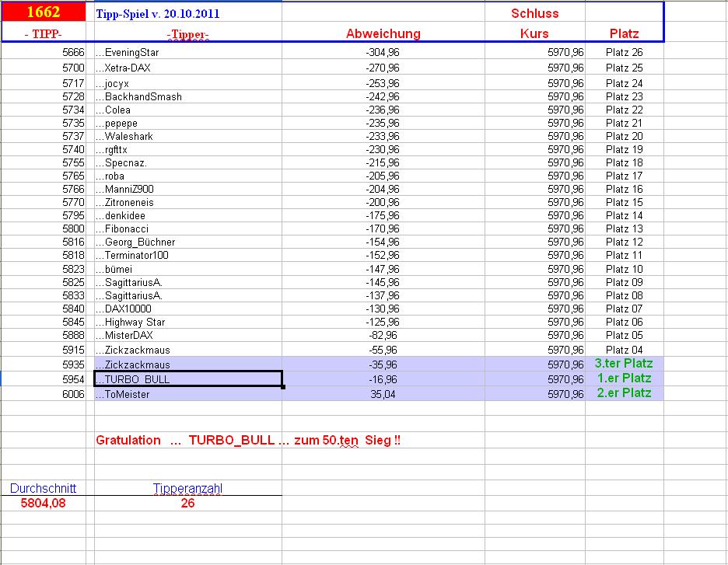The height and width of the screenshot is (565, 728).
Task: Select the Colea tipper cell
Action: (x=188, y=110)
